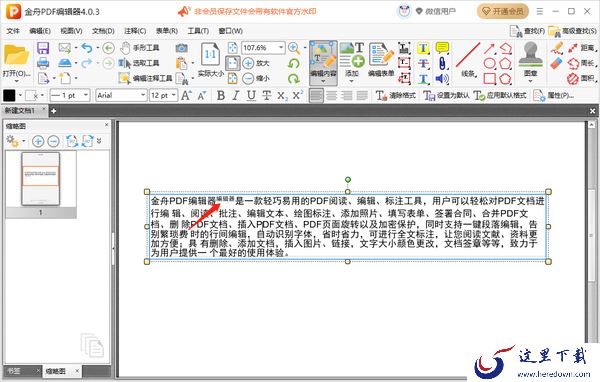Click the Redo arrow icon
The height and width of the screenshot is (382, 600).
tap(87, 63)
